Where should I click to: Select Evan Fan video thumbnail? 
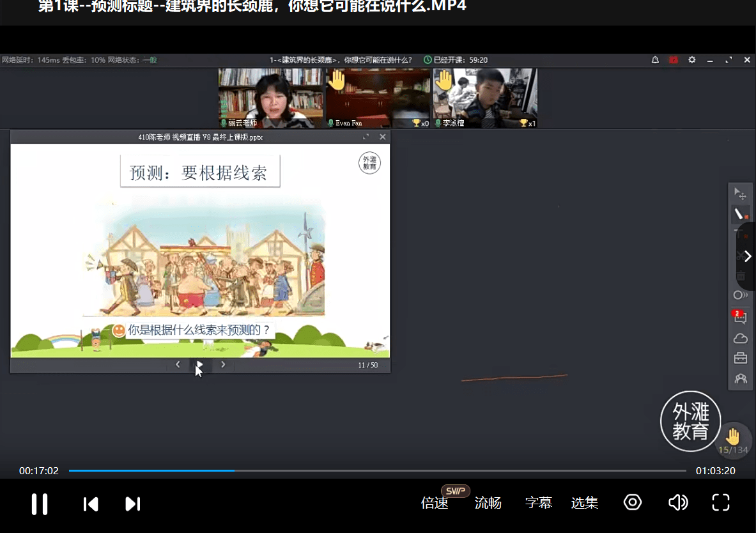click(x=378, y=98)
